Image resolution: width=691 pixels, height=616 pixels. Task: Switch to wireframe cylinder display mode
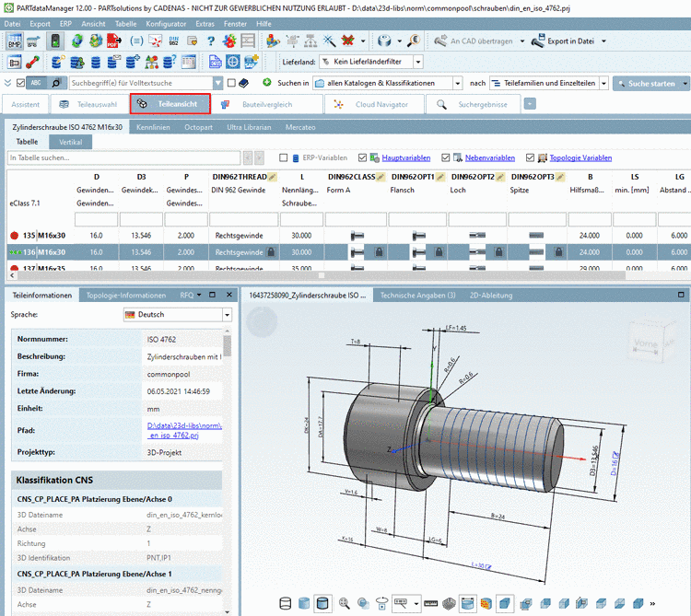click(285, 604)
